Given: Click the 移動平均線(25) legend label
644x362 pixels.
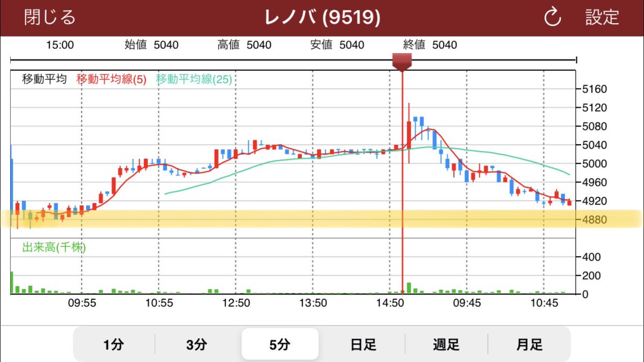Looking at the screenshot, I should point(194,79).
